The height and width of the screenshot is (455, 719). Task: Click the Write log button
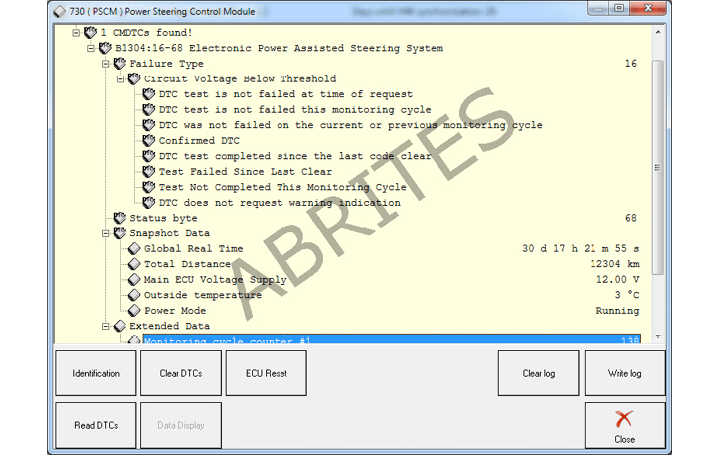point(624,373)
